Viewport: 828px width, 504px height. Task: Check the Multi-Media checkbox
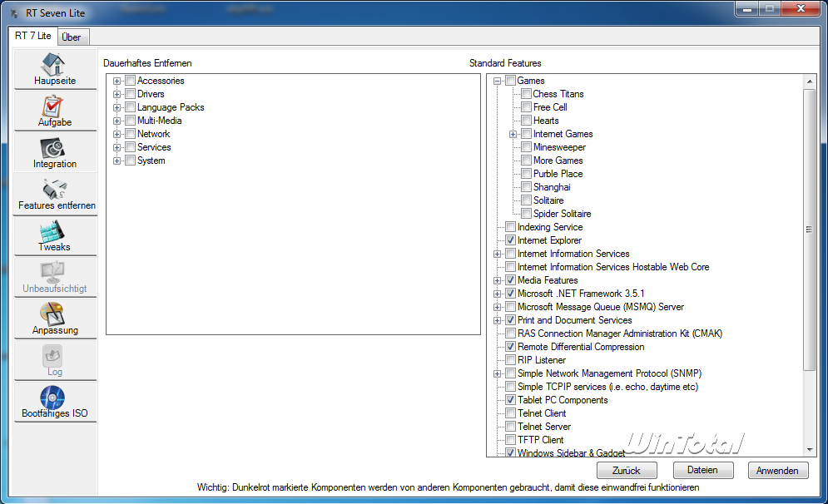[x=131, y=121]
